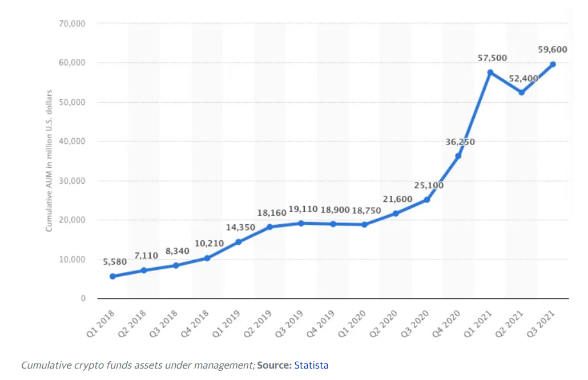Click the 59,600 value label
588x380 pixels.
pos(553,50)
